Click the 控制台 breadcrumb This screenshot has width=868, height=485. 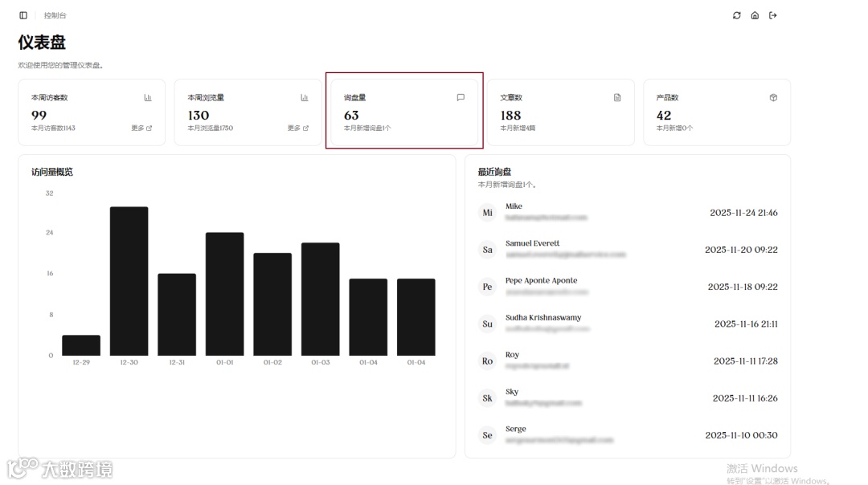pyautogui.click(x=55, y=15)
